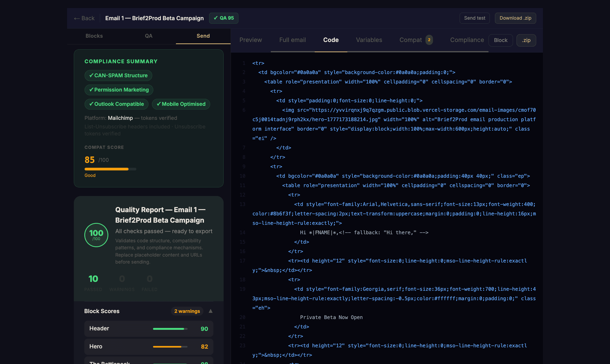610x364 pixels.
Task: Open the Variables tab
Action: tap(369, 40)
